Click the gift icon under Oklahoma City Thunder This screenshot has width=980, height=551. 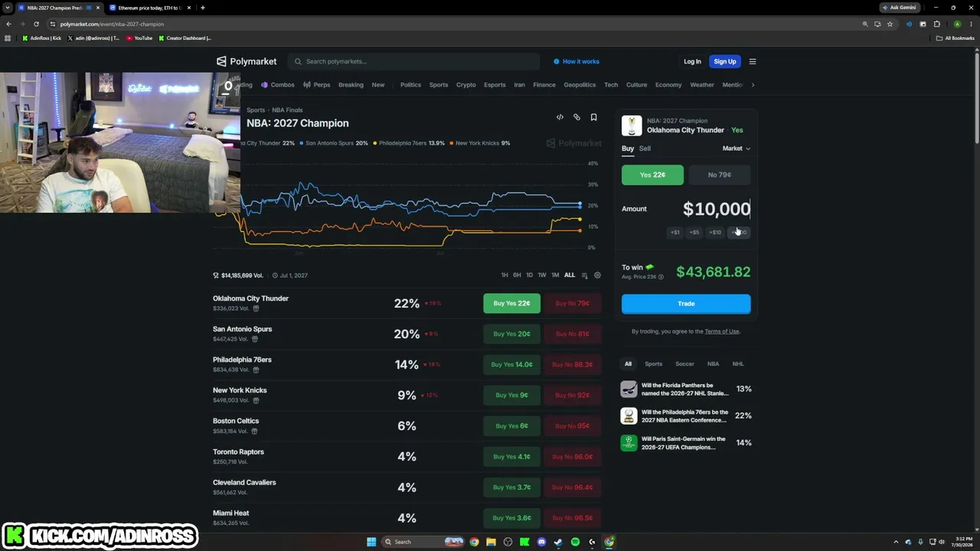pos(256,308)
